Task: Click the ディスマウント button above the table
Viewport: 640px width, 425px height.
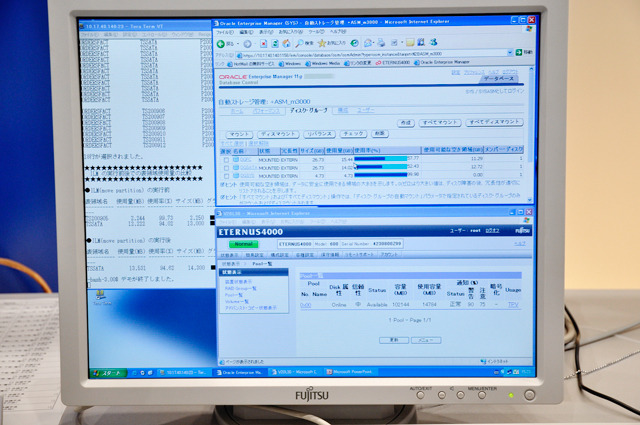Action: (x=278, y=134)
